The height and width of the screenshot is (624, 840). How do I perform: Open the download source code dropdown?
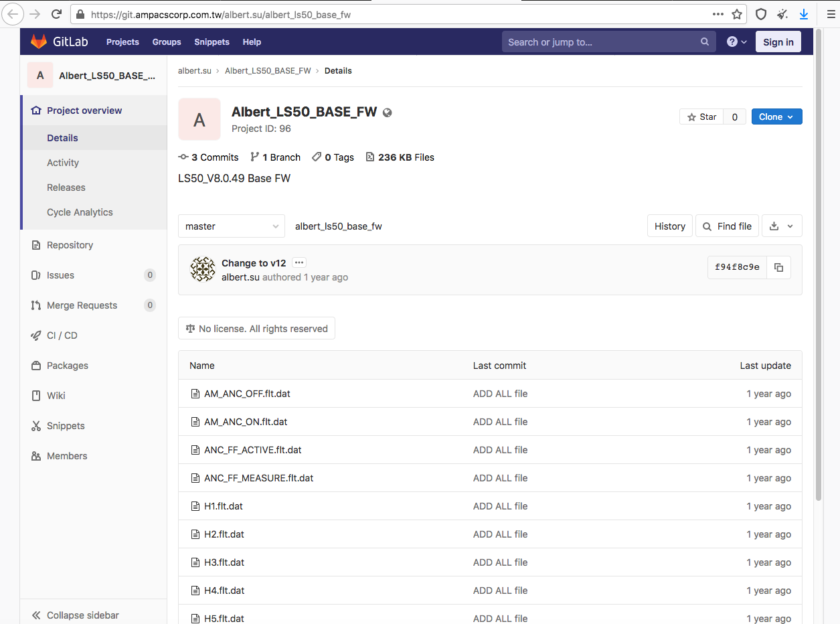coord(781,226)
